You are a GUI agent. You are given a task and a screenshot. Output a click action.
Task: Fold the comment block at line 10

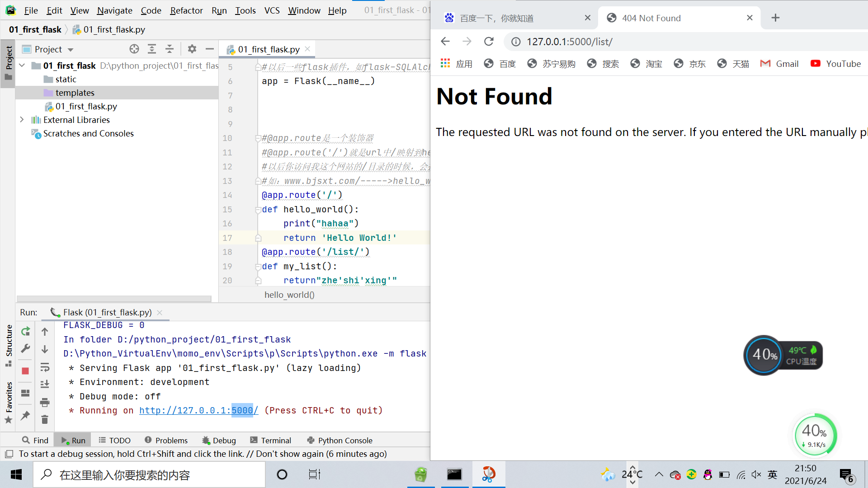[258, 138]
